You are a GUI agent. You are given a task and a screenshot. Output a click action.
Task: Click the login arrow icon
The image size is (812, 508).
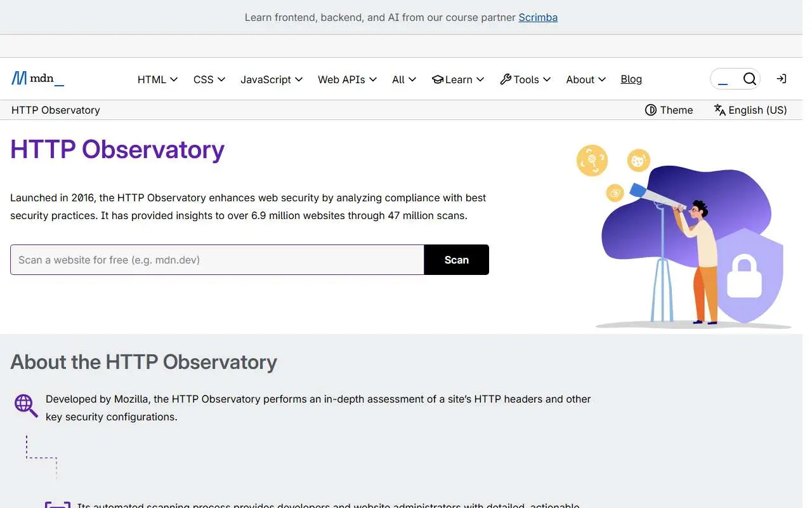pyautogui.click(x=782, y=79)
